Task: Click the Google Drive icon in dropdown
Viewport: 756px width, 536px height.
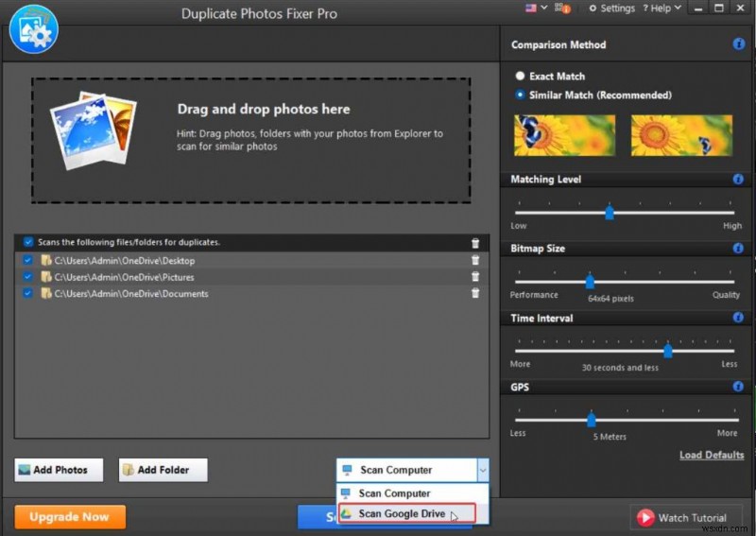Action: (346, 514)
